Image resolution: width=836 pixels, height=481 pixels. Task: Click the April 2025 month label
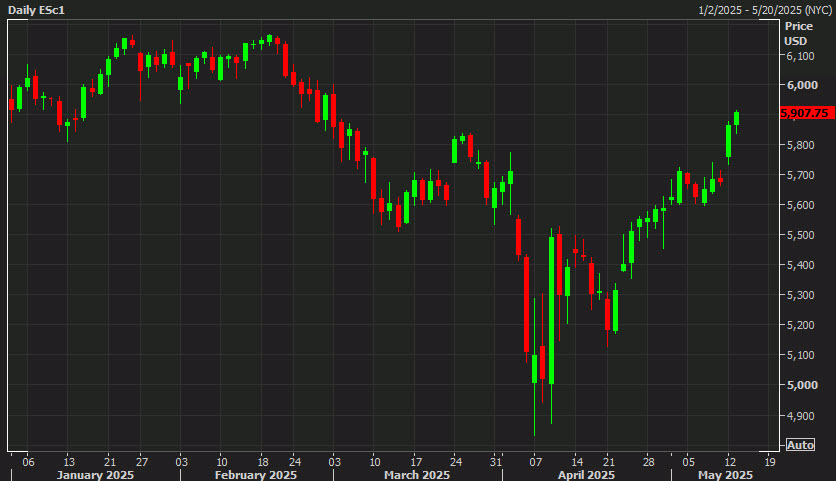tap(586, 475)
